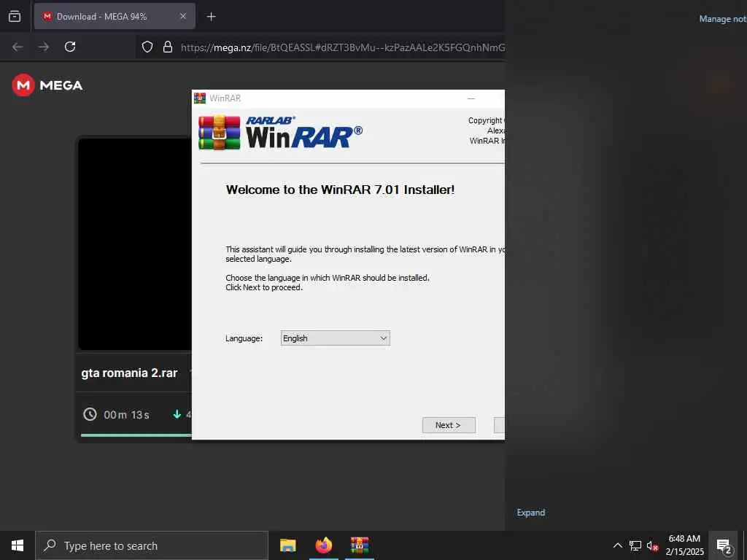The height and width of the screenshot is (560, 747).
Task: Open the Action Center notification icon
Action: click(x=724, y=545)
